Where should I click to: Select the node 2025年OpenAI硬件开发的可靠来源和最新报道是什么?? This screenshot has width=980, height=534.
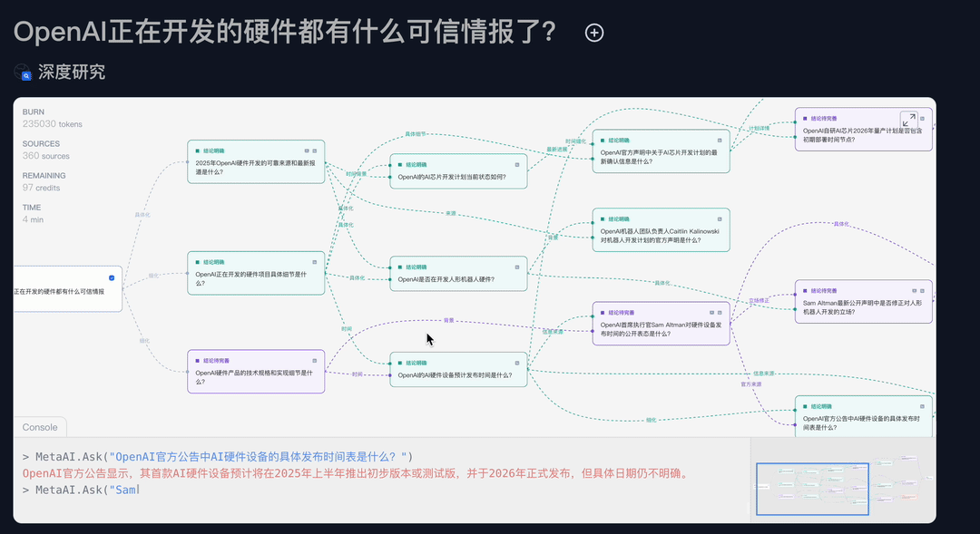coord(256,161)
